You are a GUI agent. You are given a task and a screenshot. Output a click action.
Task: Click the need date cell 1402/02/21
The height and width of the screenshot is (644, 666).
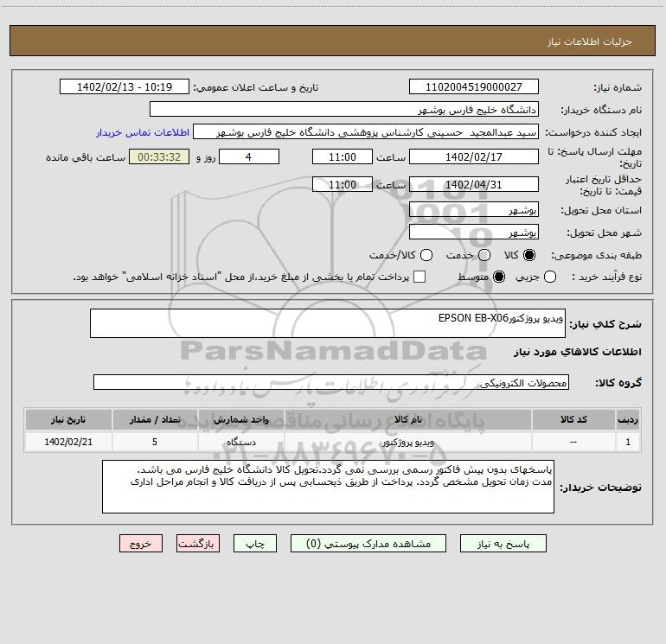pos(68,442)
